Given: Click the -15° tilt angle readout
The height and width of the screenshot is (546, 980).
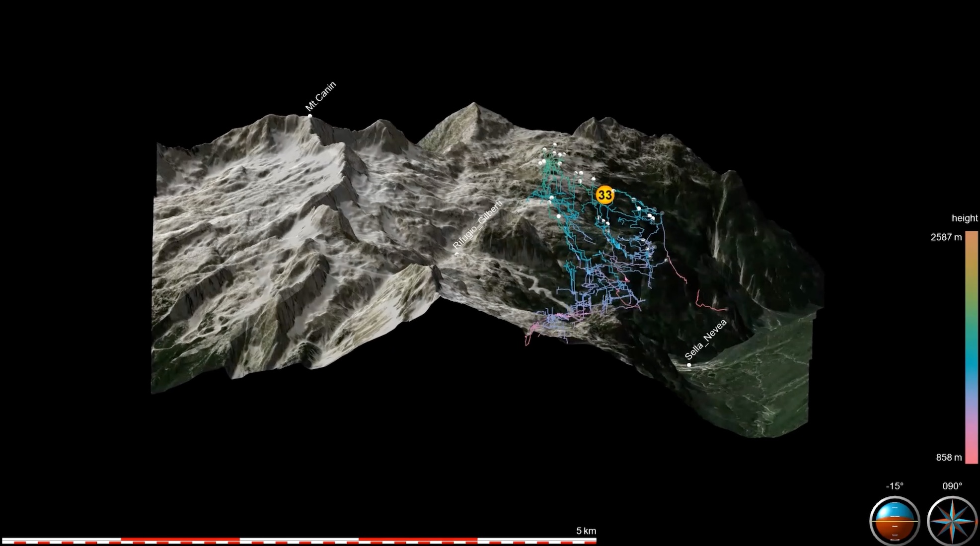Looking at the screenshot, I should pyautogui.click(x=895, y=486).
